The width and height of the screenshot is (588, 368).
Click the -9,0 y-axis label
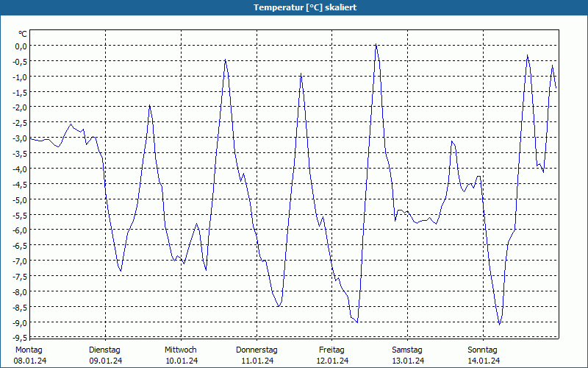[20, 322]
